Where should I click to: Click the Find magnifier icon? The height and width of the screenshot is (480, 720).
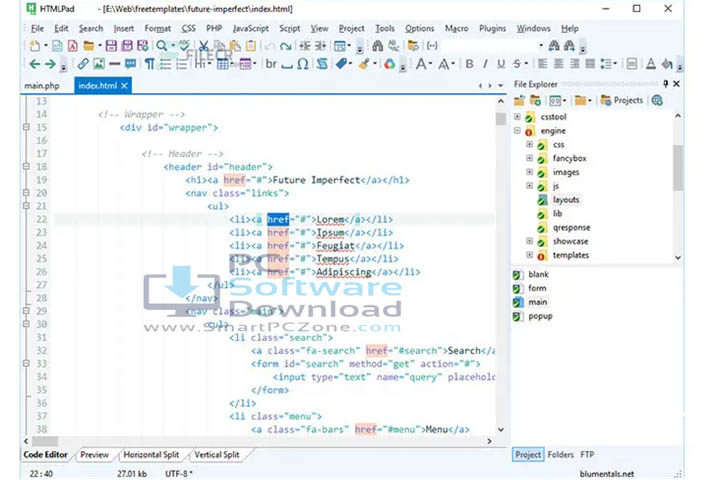tap(162, 45)
